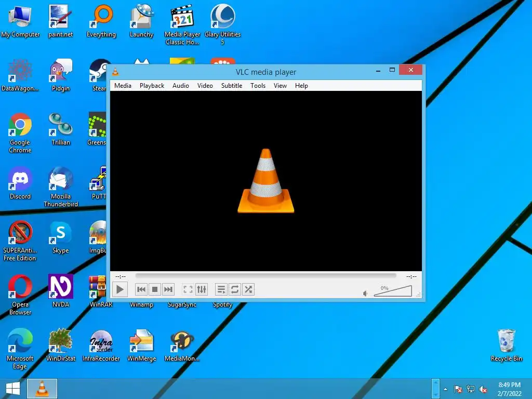Select Skype desktop icon

60,237
